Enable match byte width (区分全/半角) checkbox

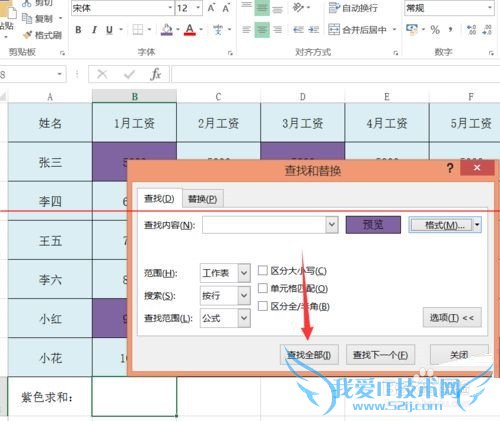tap(263, 306)
